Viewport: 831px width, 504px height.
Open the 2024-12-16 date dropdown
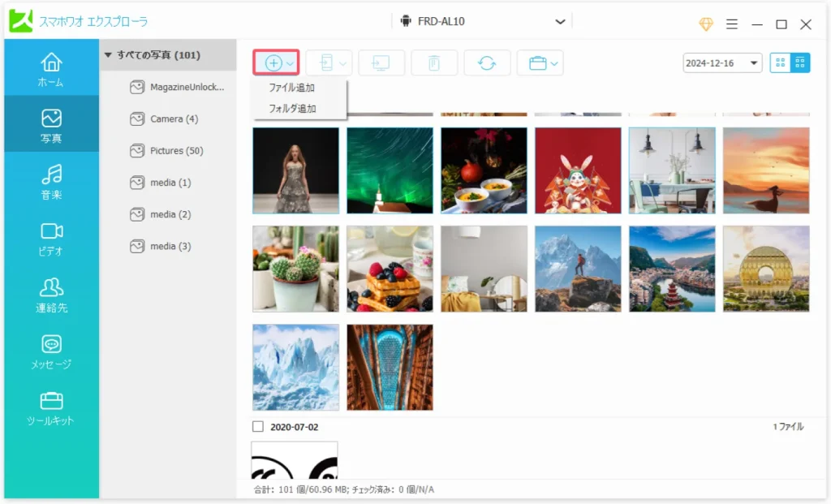(x=722, y=63)
